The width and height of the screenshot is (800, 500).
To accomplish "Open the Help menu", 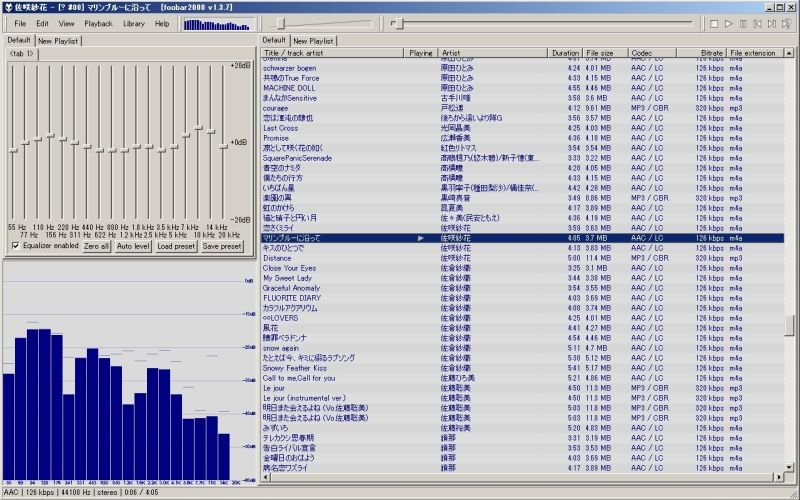I will pos(162,23).
